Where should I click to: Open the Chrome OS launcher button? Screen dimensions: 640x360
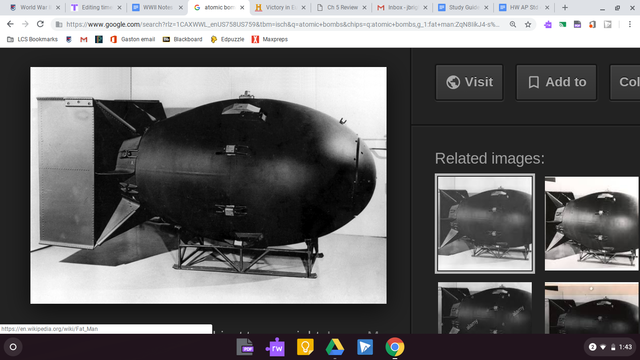13,347
